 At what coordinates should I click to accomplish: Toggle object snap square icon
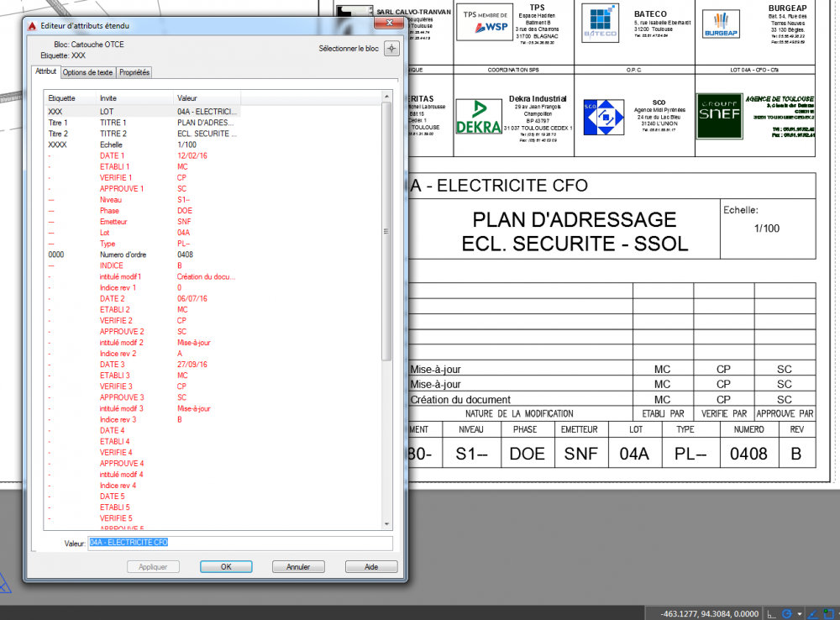[x=829, y=614]
